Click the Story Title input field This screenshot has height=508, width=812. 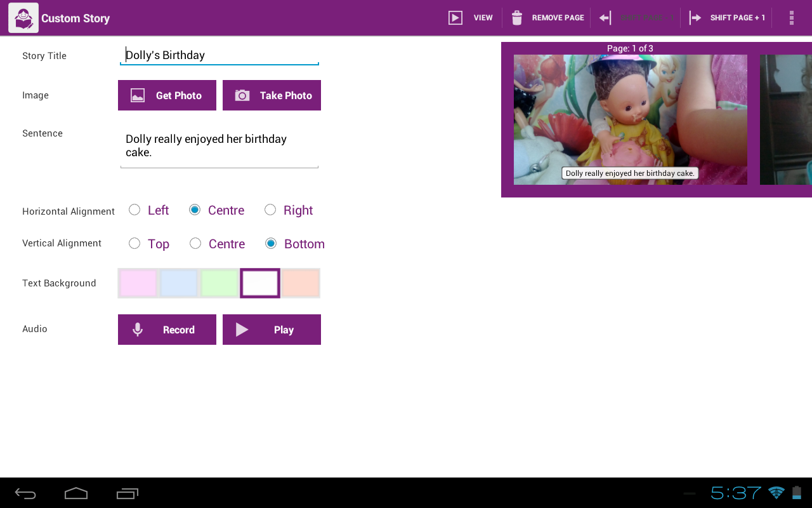[x=219, y=55]
